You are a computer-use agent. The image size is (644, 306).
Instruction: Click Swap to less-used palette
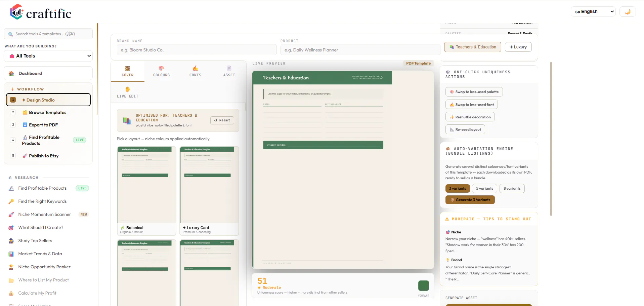(x=474, y=92)
